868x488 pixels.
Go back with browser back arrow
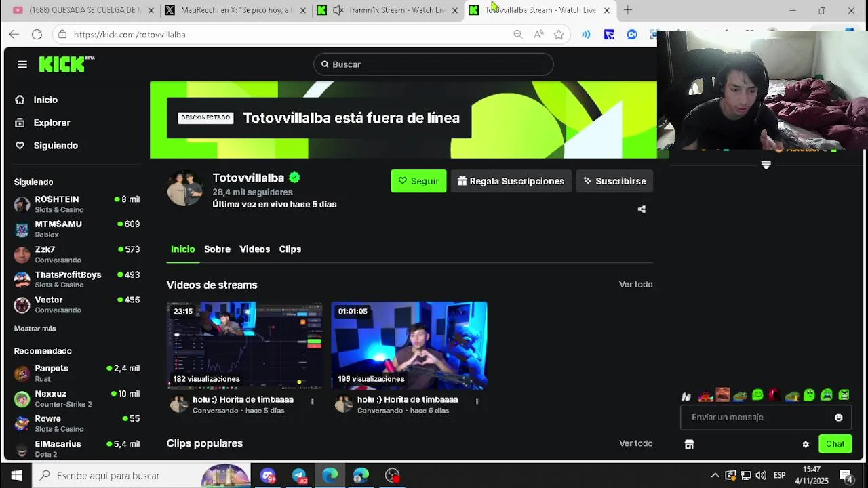[x=14, y=34]
